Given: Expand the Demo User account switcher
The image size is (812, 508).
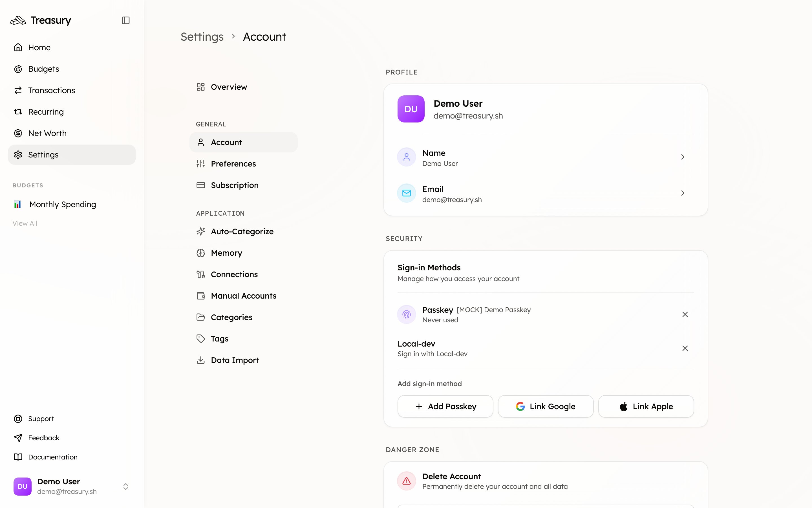Looking at the screenshot, I should click(125, 487).
